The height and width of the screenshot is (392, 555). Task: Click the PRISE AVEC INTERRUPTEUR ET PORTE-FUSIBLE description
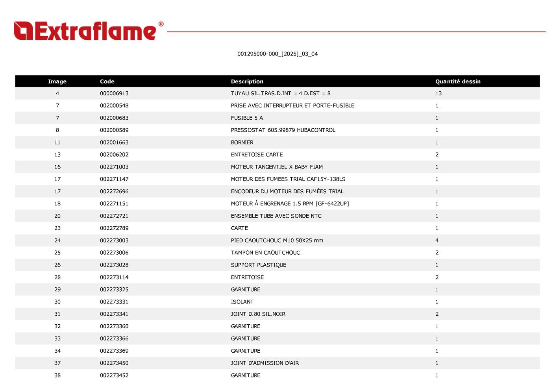coord(292,105)
